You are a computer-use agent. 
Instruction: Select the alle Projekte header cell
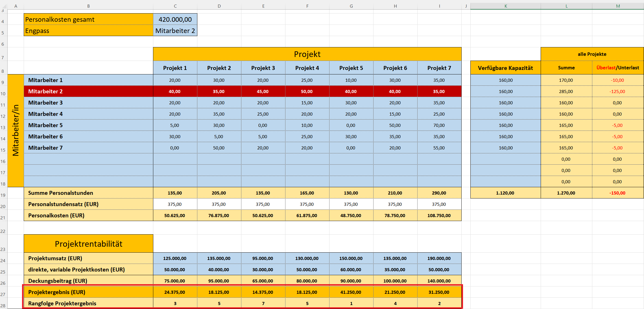(x=592, y=54)
